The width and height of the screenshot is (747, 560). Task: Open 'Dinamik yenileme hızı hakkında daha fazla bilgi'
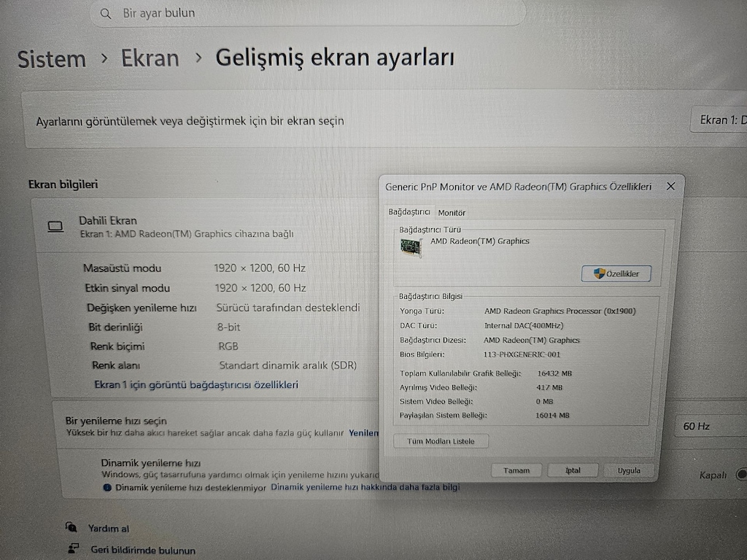[x=365, y=486]
